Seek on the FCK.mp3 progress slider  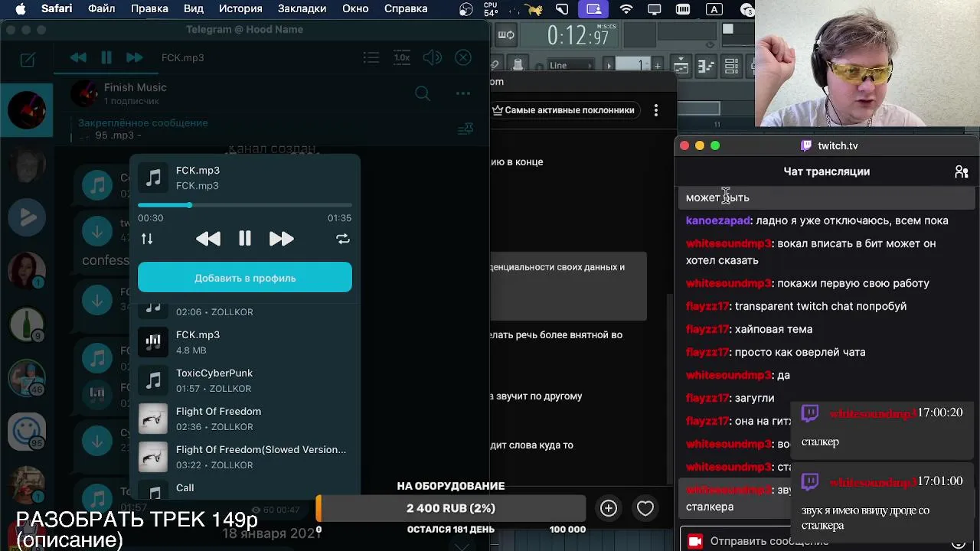(x=245, y=205)
